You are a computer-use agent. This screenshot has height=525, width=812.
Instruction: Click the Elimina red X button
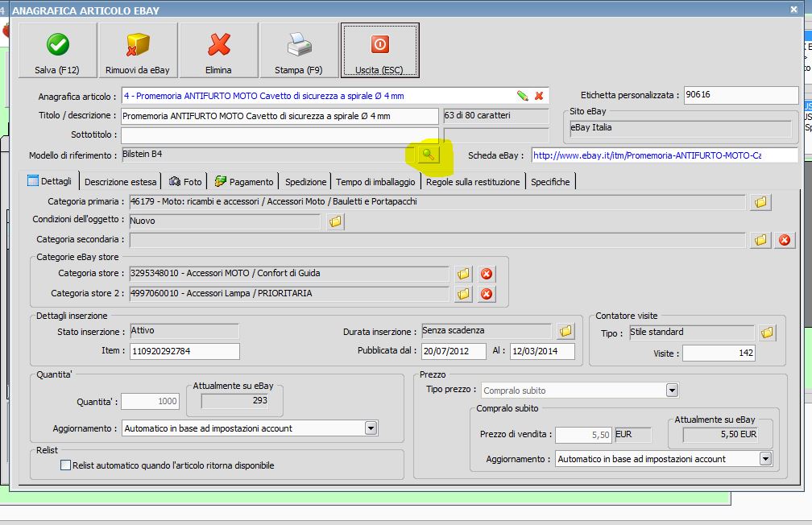click(x=218, y=51)
